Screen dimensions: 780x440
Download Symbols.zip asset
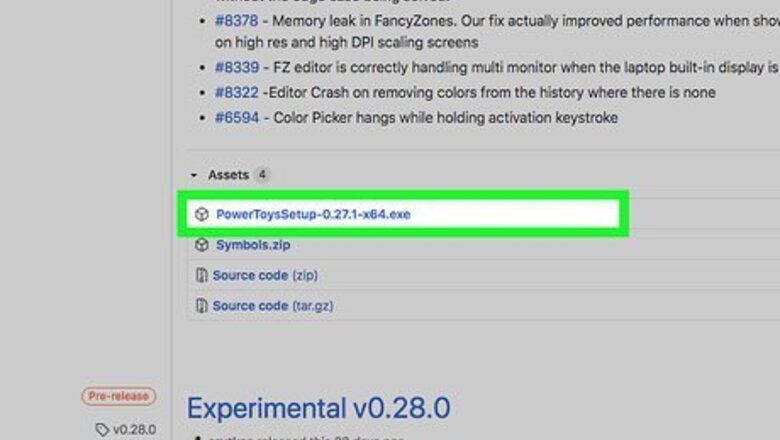pos(253,245)
